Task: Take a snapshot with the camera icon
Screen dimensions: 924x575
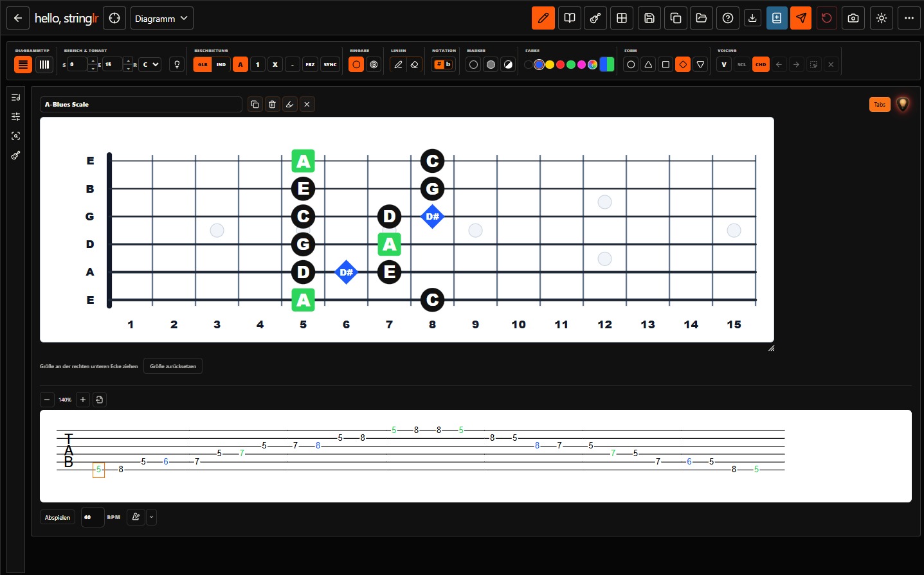Action: point(853,18)
